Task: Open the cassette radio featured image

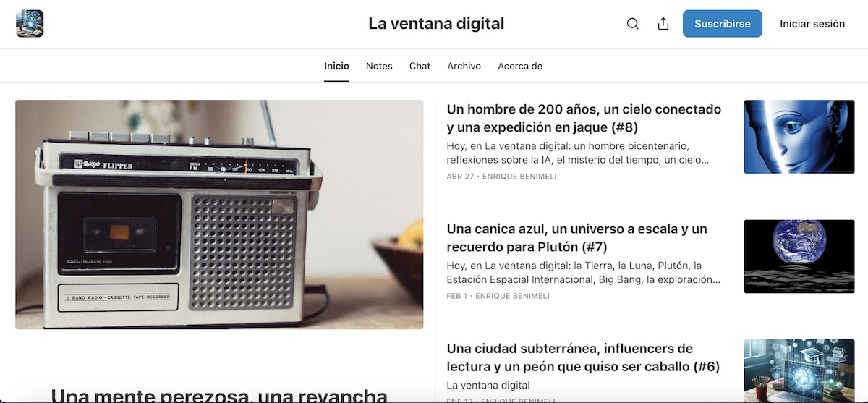Action: [219, 215]
